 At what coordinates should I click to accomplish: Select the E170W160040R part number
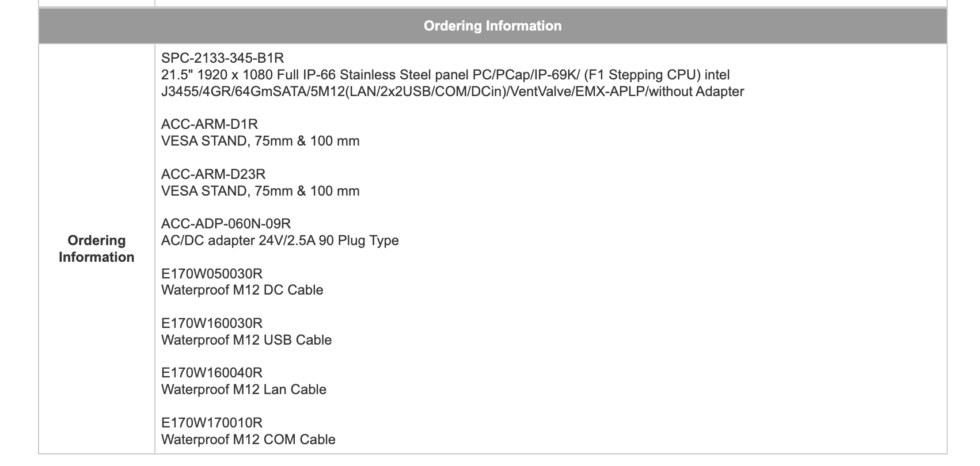pyautogui.click(x=212, y=373)
